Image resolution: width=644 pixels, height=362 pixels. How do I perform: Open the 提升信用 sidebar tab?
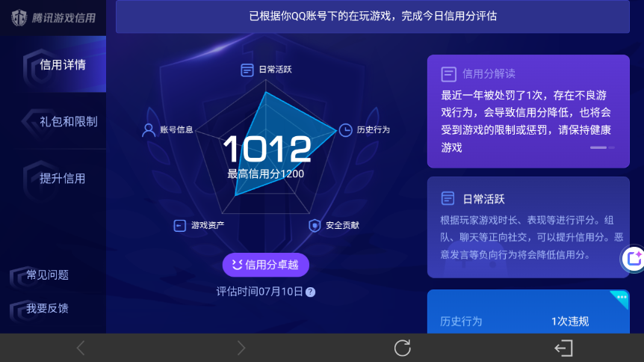click(53, 178)
